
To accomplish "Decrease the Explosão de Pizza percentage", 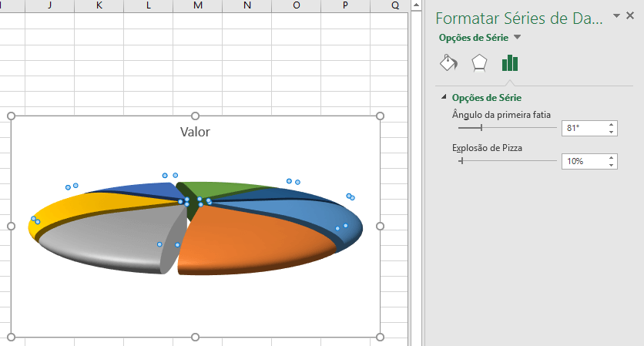I will tap(611, 165).
